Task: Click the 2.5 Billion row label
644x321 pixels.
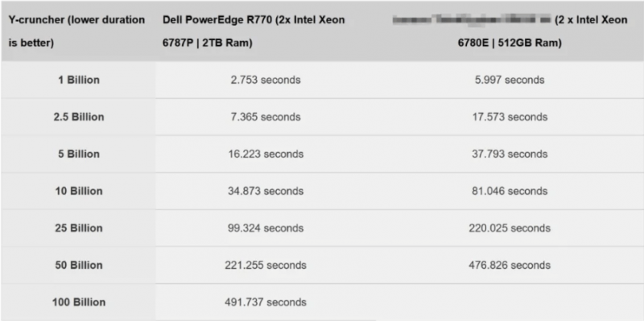Action: 79,117
